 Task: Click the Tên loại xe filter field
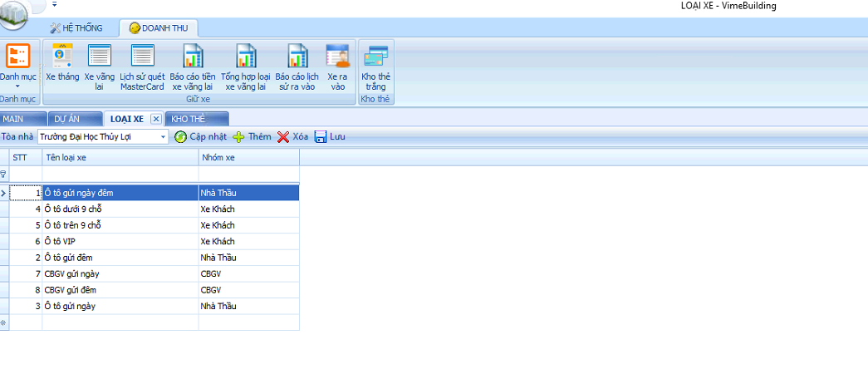pyautogui.click(x=120, y=174)
